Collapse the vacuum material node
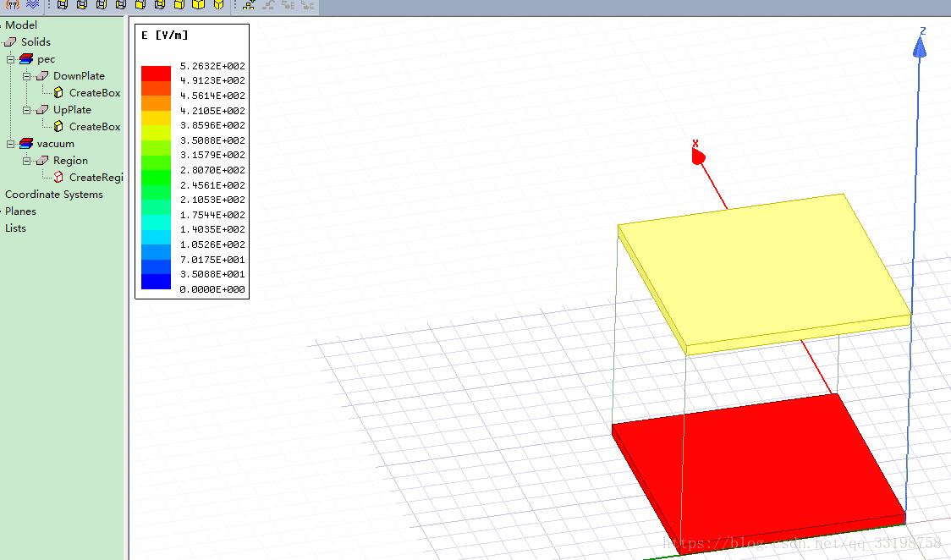This screenshot has height=560, width=951. tap(10, 144)
